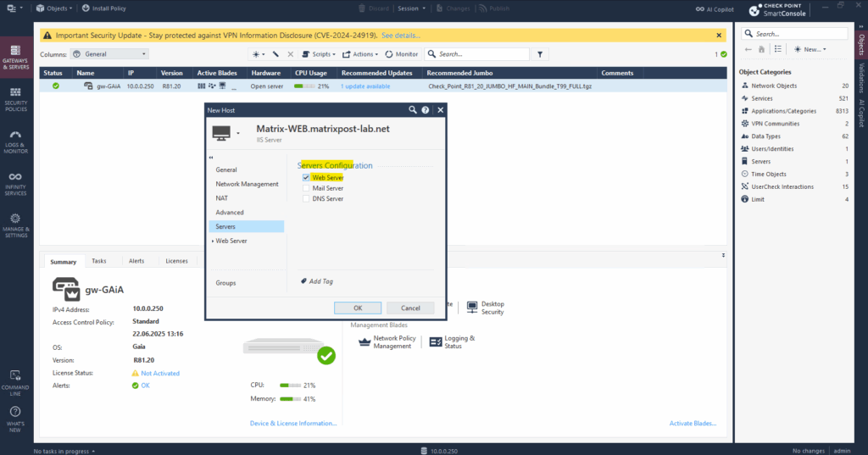Open the 1 update available link
The width and height of the screenshot is (868, 455).
365,86
